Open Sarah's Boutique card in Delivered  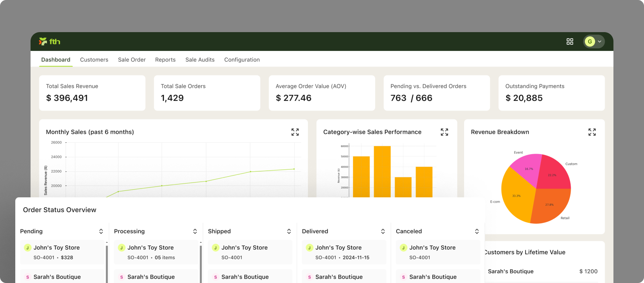pyautogui.click(x=344, y=276)
